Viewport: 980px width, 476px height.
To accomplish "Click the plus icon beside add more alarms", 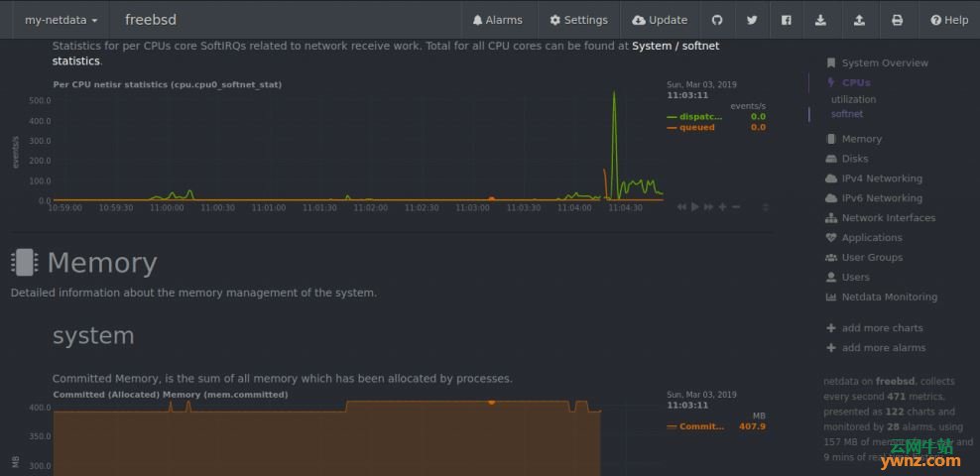I will (x=830, y=348).
